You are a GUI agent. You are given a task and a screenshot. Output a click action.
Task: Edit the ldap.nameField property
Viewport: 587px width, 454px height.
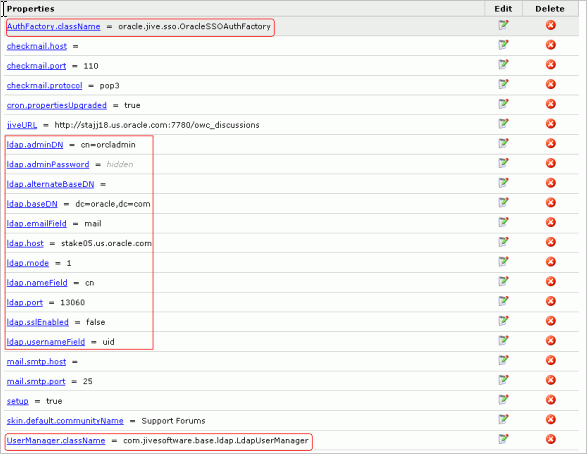click(x=504, y=281)
